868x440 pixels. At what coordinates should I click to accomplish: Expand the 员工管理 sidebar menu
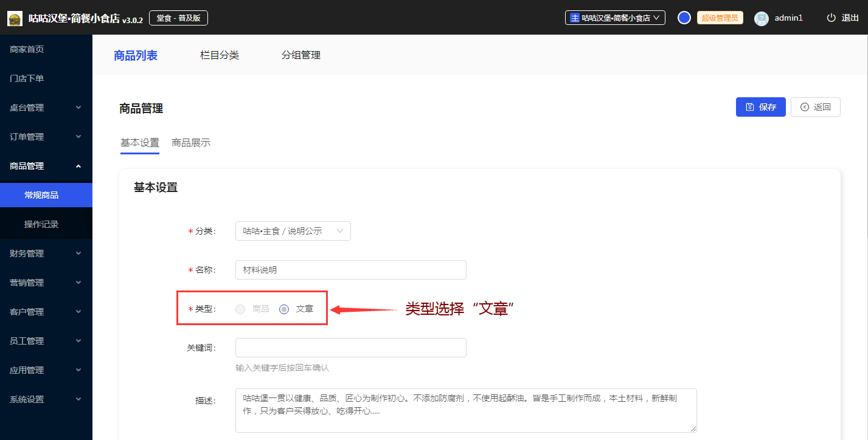tap(46, 341)
